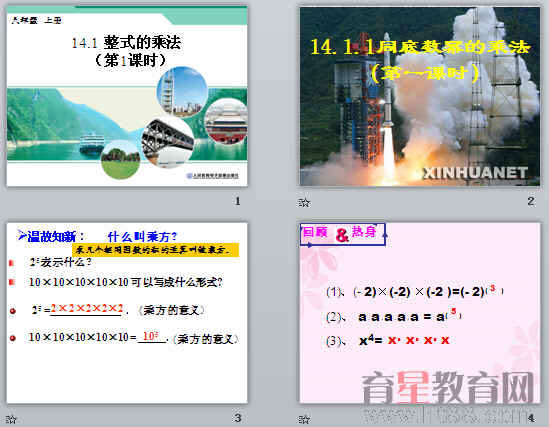Click the 14.1.1 同底数幂的乘法 yellow title
This screenshot has width=549, height=427.
pos(420,48)
